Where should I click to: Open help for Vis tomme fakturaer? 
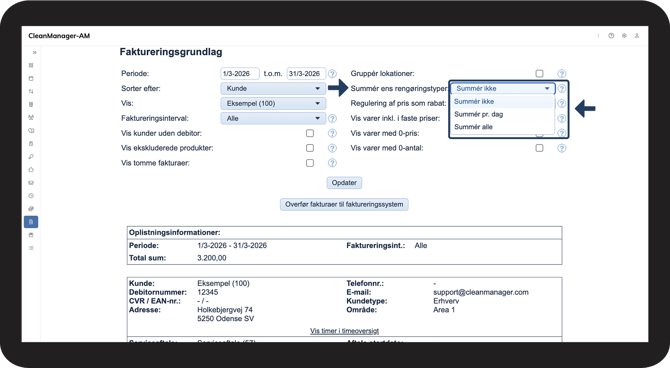332,163
